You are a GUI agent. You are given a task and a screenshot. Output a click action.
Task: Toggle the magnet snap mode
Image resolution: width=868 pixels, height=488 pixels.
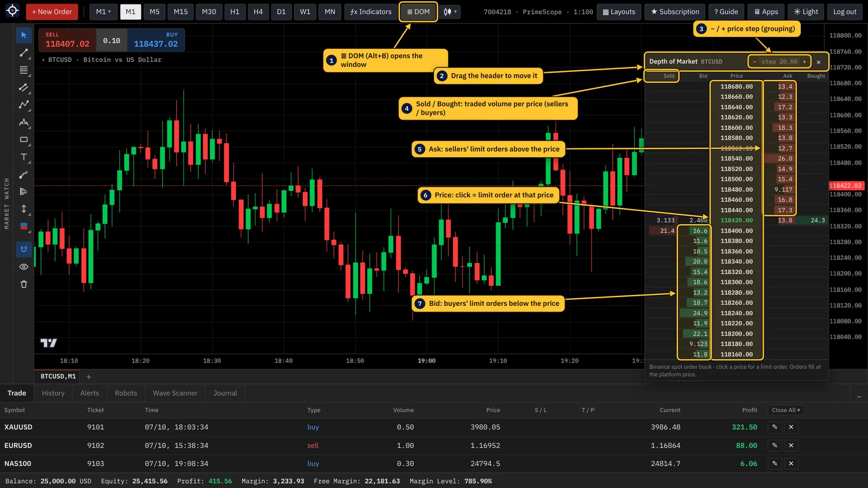click(24, 249)
